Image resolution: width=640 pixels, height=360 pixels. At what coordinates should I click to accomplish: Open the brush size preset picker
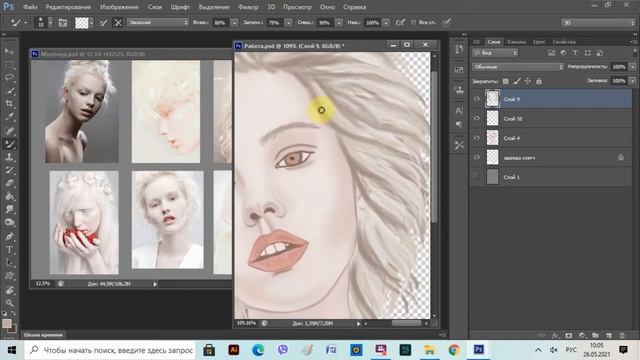coord(50,23)
